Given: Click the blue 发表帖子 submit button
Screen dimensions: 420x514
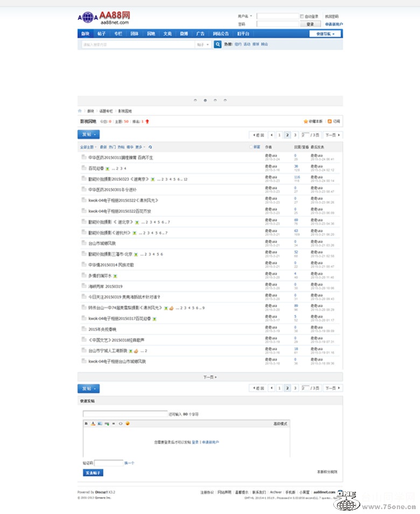Looking at the screenshot, I should click(x=93, y=473).
